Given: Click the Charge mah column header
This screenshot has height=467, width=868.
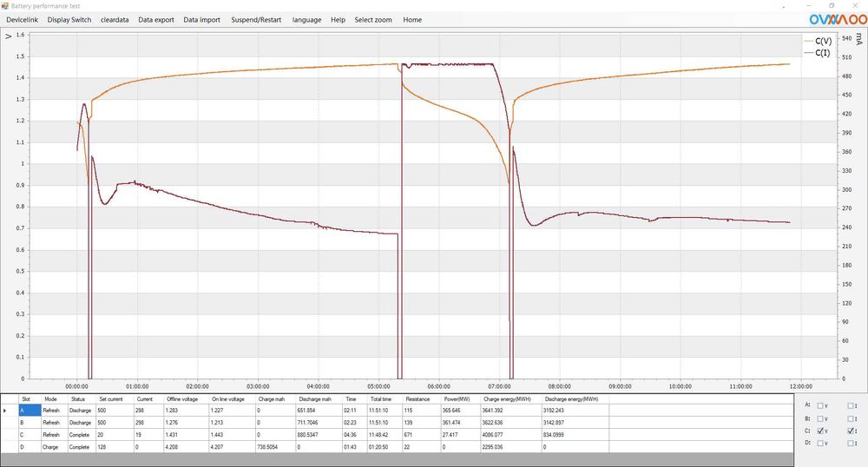Looking at the screenshot, I should click(276, 399).
